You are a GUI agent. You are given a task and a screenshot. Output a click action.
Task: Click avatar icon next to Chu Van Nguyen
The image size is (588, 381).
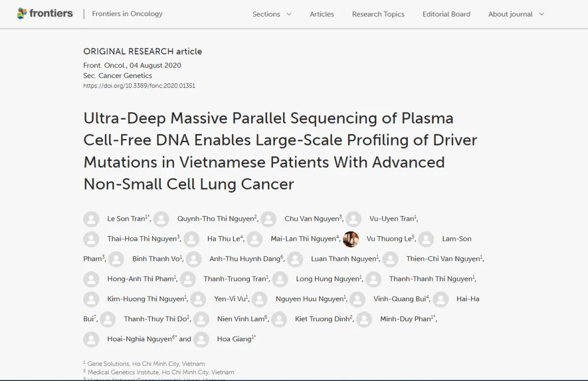click(x=269, y=219)
